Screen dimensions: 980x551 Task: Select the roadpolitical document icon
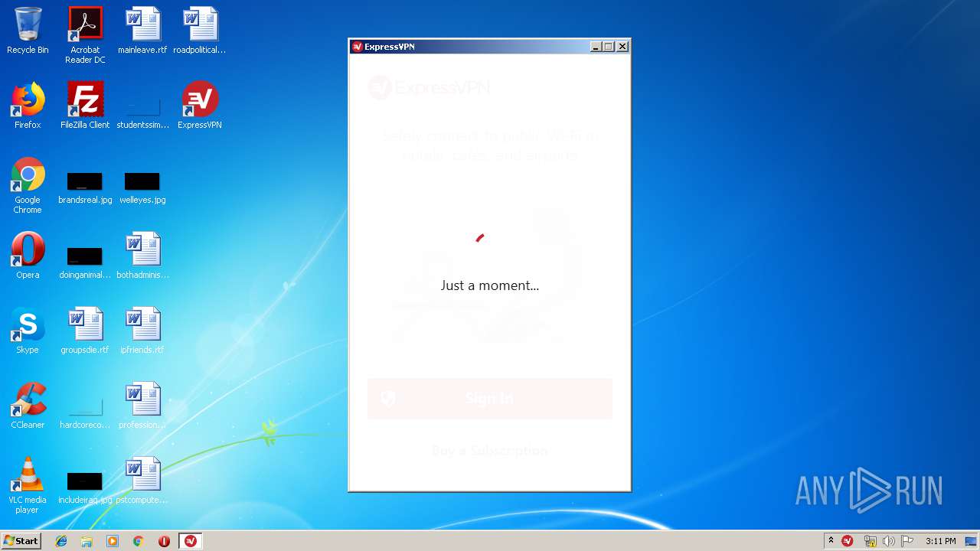(x=200, y=31)
